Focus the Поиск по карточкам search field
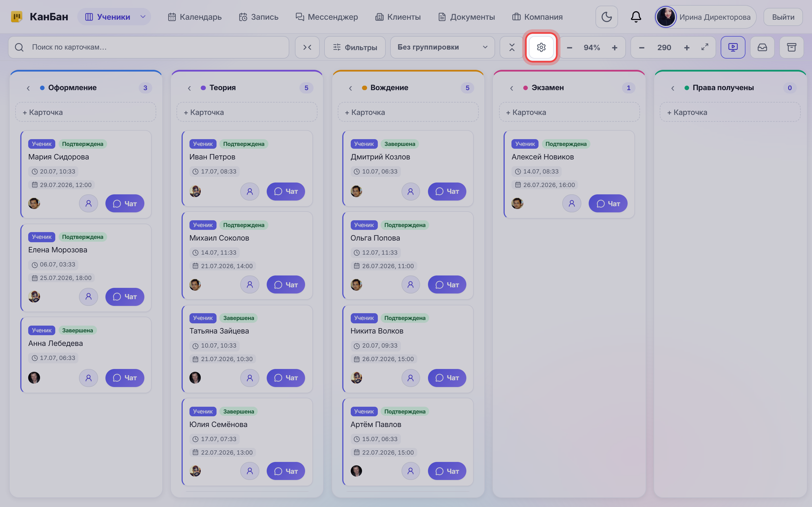This screenshot has width=812, height=507. 148,47
